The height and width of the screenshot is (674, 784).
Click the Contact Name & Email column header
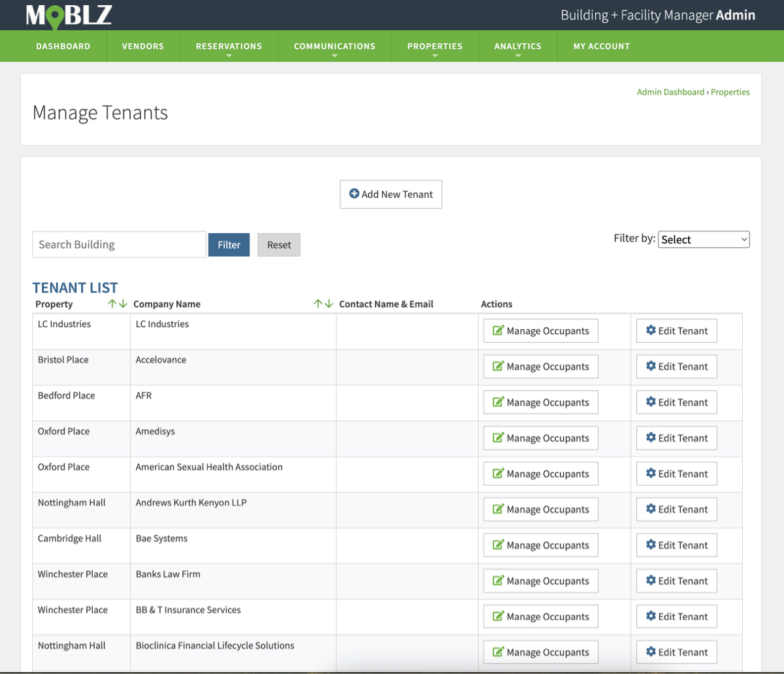tap(386, 304)
